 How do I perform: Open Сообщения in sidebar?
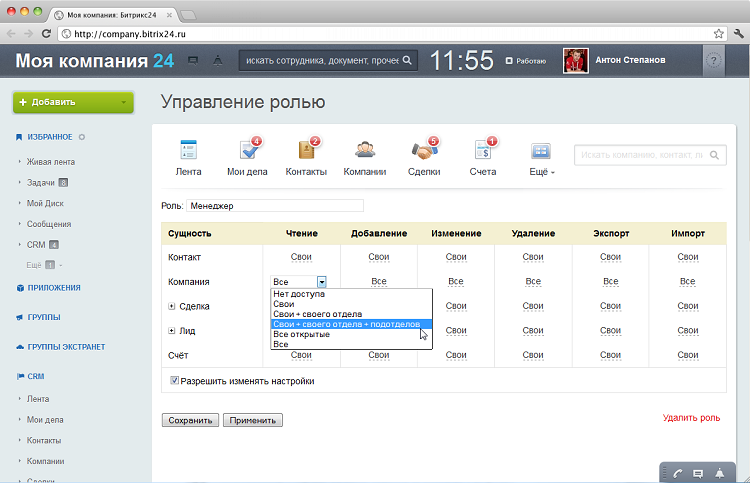pyautogui.click(x=49, y=224)
